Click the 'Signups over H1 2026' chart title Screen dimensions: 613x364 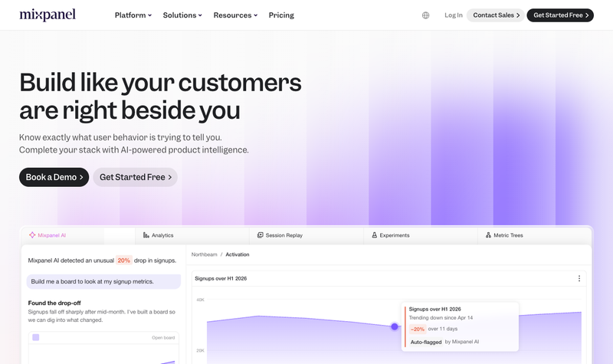point(221,279)
